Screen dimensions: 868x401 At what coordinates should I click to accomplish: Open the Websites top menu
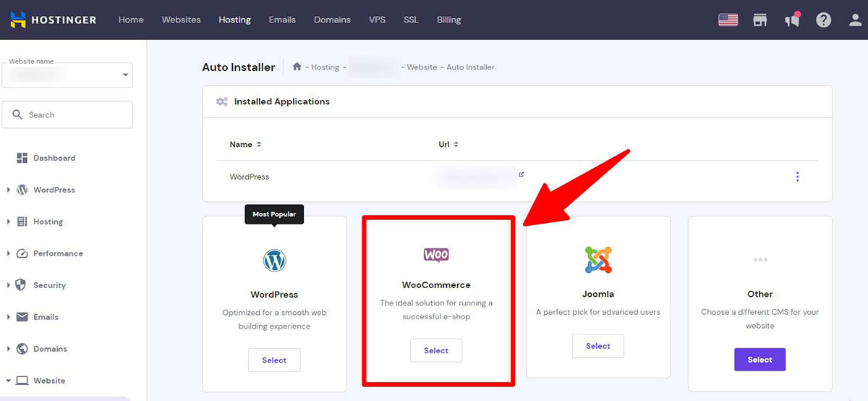click(181, 20)
